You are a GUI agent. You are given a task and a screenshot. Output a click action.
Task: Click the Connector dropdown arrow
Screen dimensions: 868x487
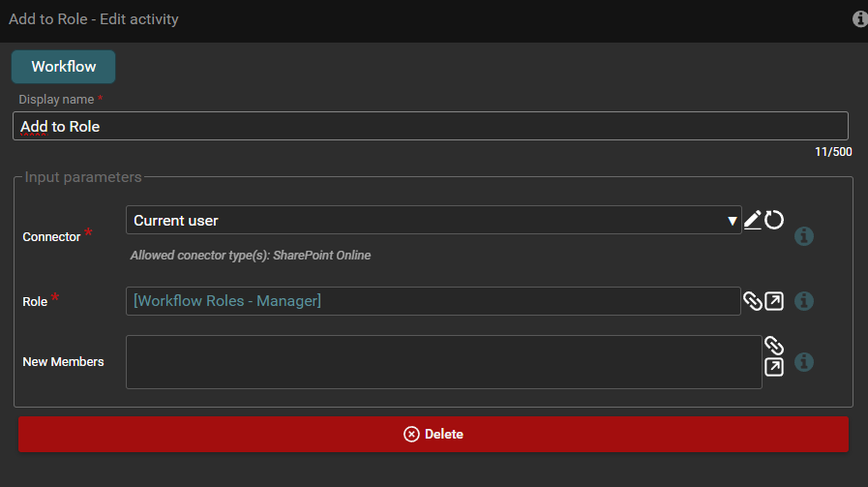(733, 222)
